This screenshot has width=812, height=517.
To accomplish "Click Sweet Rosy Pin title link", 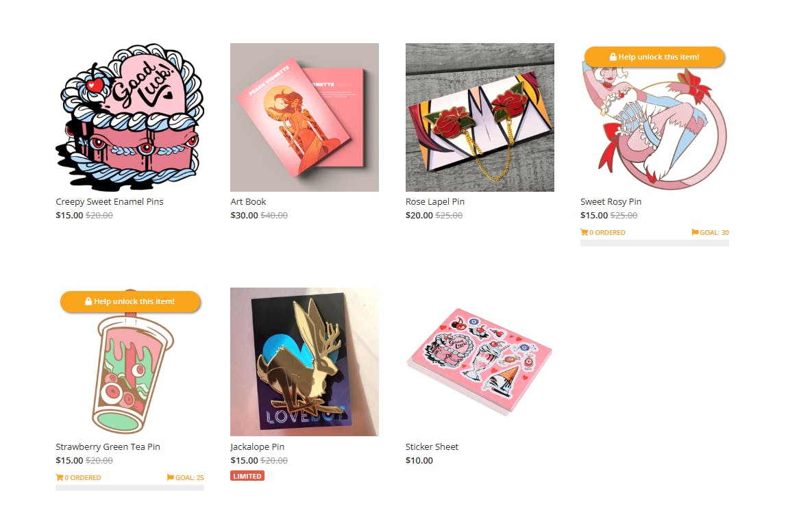I will 611,202.
